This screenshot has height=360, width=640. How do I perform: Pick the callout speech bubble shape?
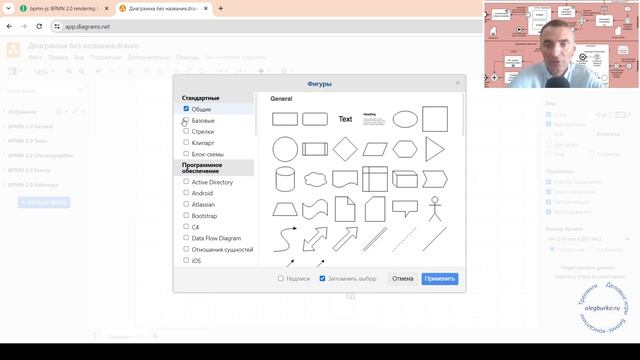(405, 209)
